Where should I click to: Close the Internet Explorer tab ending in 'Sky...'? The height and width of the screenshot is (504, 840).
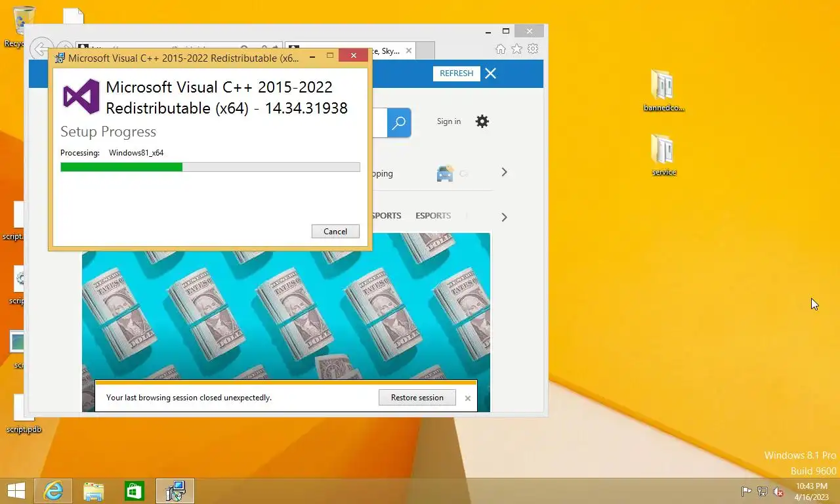pyautogui.click(x=409, y=51)
